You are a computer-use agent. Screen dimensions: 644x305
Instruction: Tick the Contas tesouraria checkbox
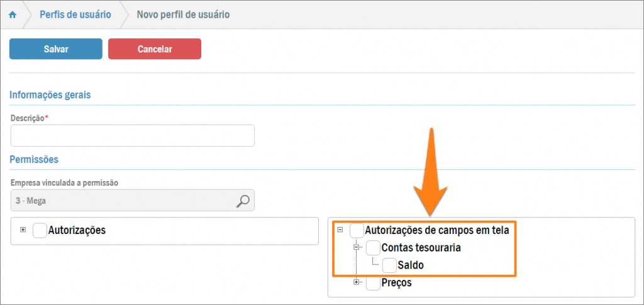373,248
